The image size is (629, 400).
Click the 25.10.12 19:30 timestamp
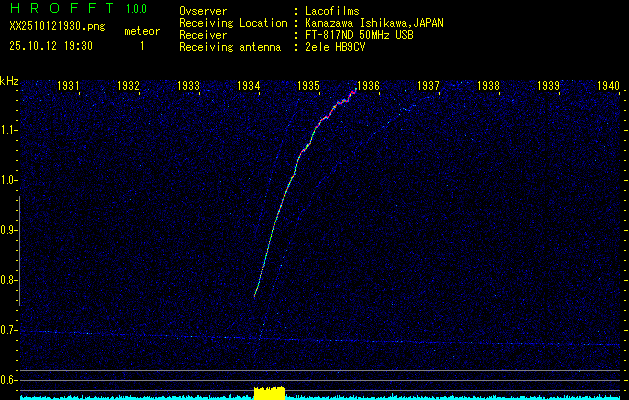click(51, 46)
